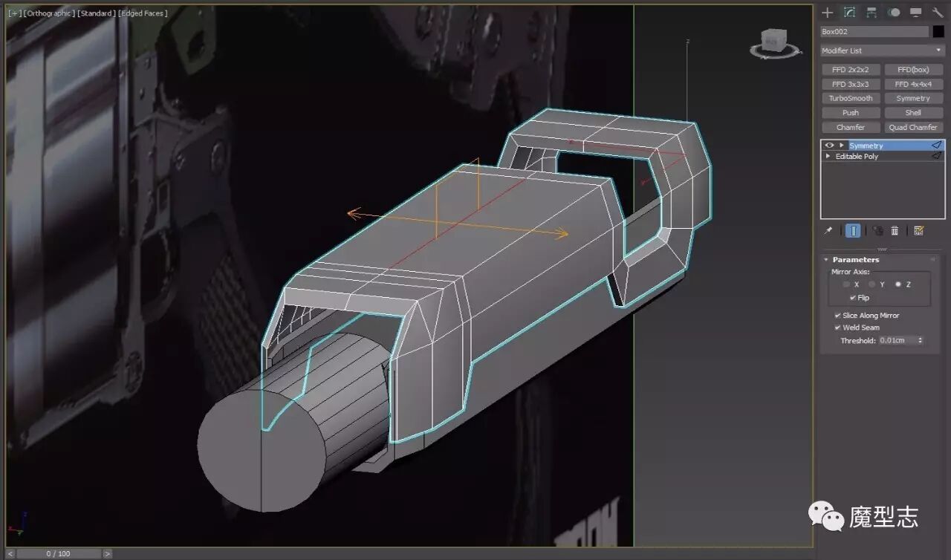Image resolution: width=951 pixels, height=560 pixels.
Task: Apply TurboSmooth modifier
Action: [x=851, y=98]
